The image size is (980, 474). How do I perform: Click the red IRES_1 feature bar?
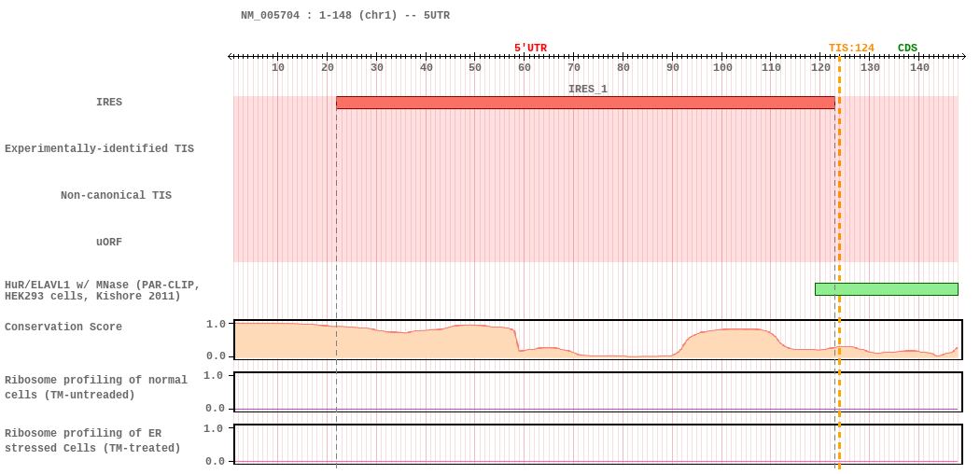pyautogui.click(x=585, y=103)
